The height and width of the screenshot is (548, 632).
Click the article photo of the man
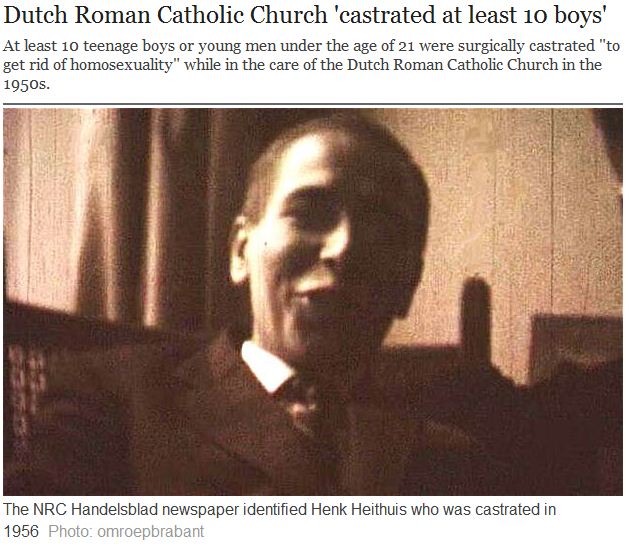click(313, 302)
